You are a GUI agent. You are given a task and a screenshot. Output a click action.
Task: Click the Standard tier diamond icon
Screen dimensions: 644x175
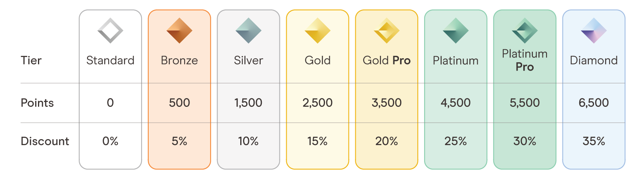110,31
